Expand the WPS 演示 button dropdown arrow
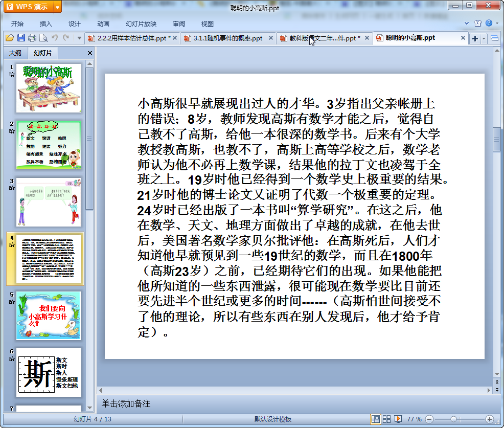Screen dimensions: 504x428 tap(57, 7)
